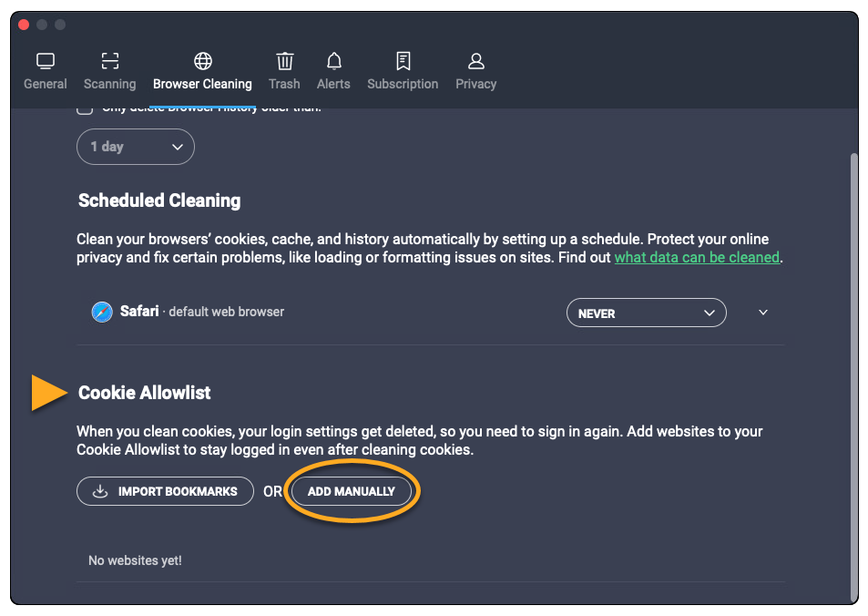Open the Privacy person icon
868x616 pixels.
point(476,61)
